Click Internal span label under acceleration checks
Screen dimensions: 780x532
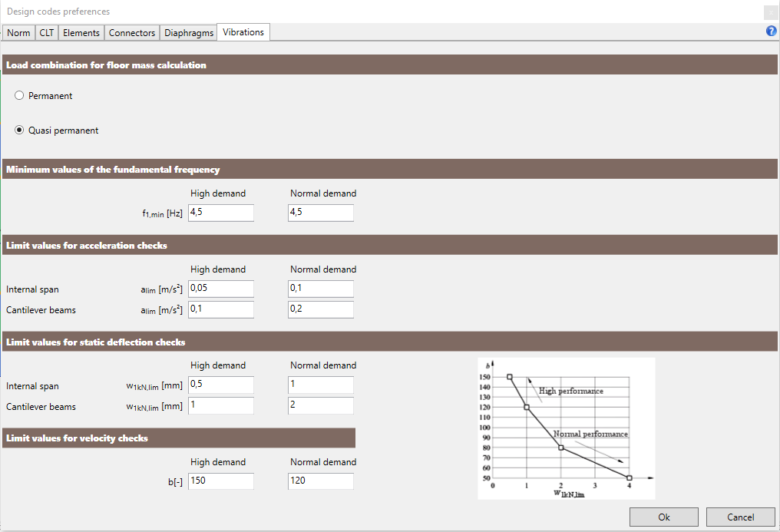(x=32, y=289)
